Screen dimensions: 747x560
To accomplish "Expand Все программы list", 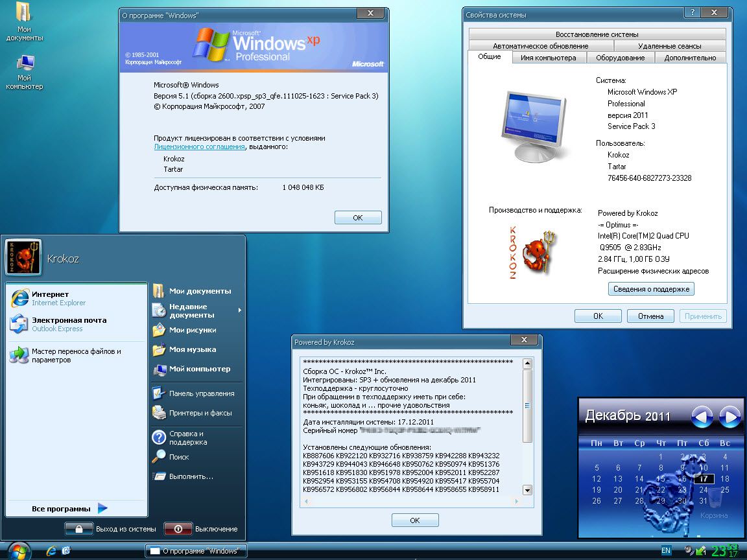I will (69, 509).
